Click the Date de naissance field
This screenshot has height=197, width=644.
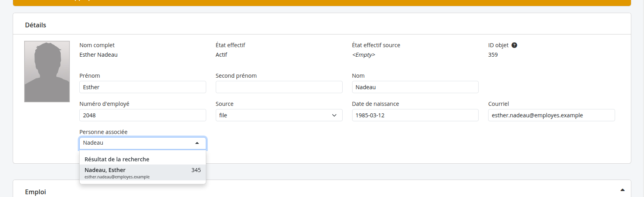pyautogui.click(x=415, y=115)
